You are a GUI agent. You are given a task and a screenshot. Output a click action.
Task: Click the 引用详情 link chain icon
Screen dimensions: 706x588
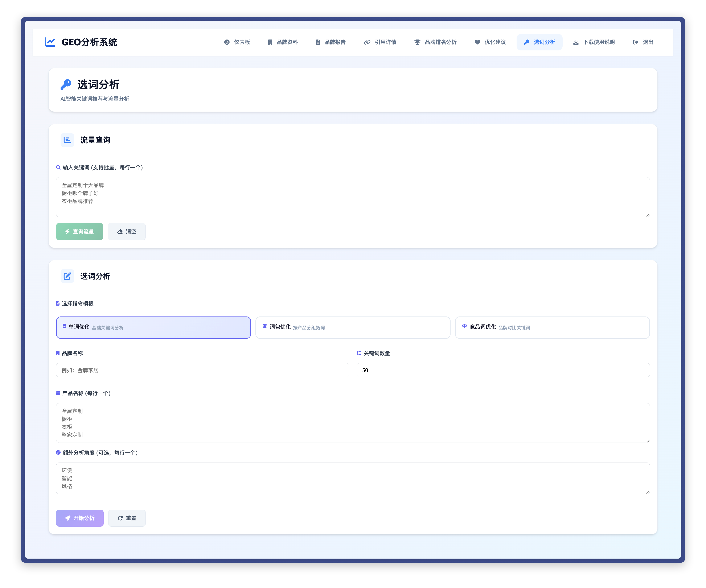click(x=367, y=42)
